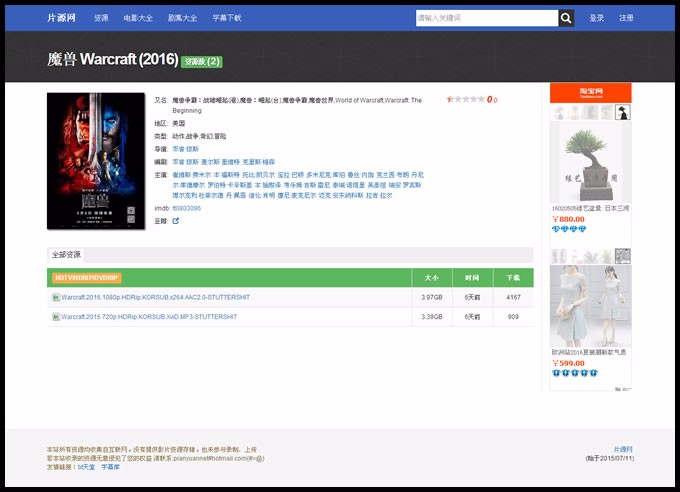Screen dimensions: 680x492
Task: Click the 6天前 cell in the 1080p row
Action: coord(472,297)
